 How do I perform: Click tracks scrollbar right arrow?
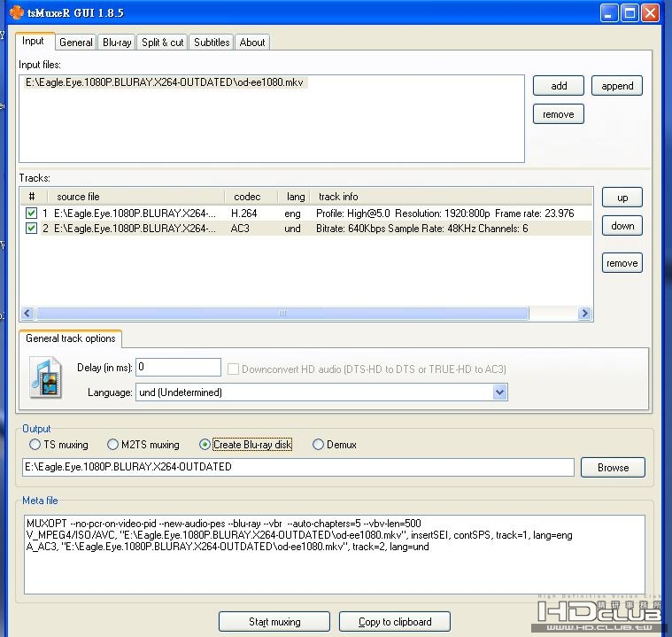coord(584,313)
